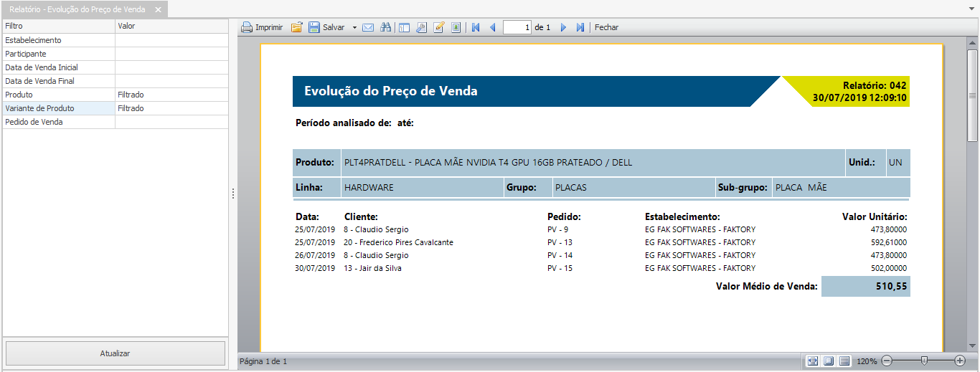The height and width of the screenshot is (372, 980).
Task: Toggle whole page view mode
Action: [x=828, y=361]
